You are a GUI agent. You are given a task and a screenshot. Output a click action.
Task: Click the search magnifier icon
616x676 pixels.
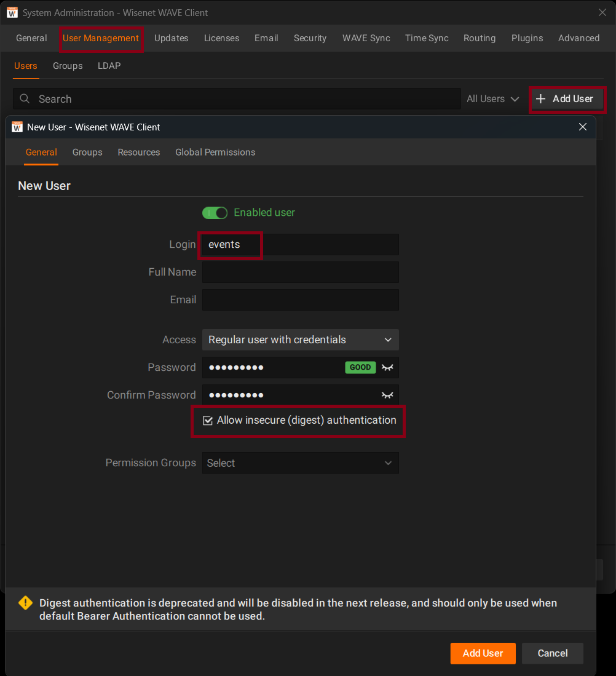pyautogui.click(x=25, y=99)
